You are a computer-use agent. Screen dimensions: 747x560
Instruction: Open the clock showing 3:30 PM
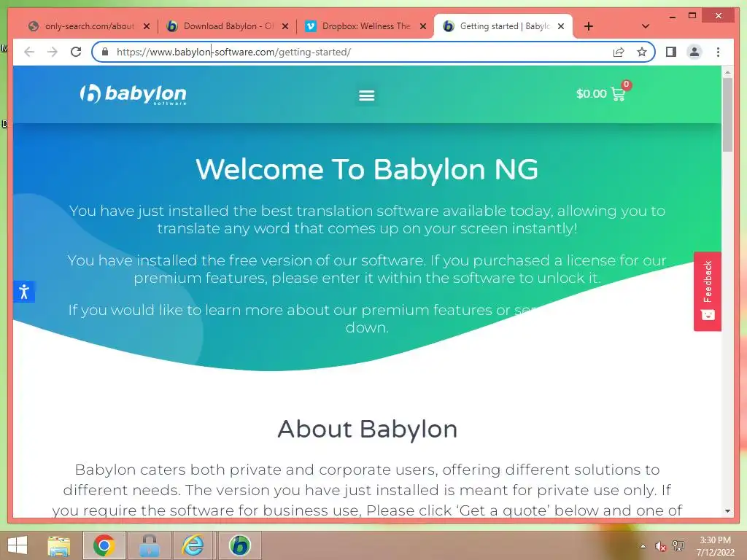pyautogui.click(x=715, y=546)
